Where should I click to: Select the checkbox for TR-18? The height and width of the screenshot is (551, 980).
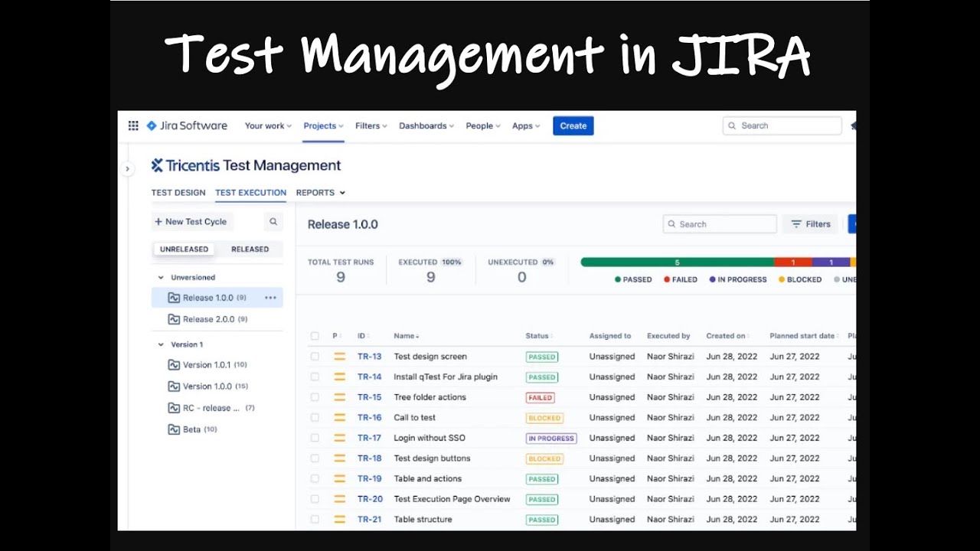pos(315,458)
